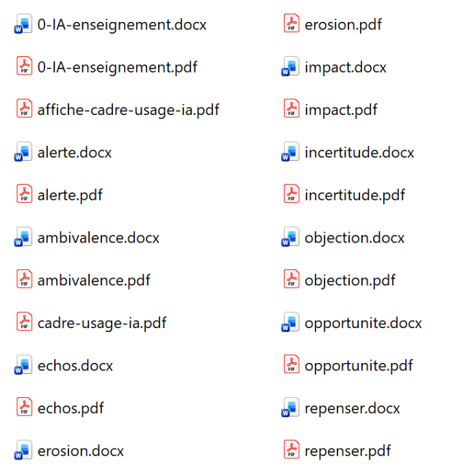The width and height of the screenshot is (451, 476).
Task: Select the objection.docx file name
Action: 355,238
